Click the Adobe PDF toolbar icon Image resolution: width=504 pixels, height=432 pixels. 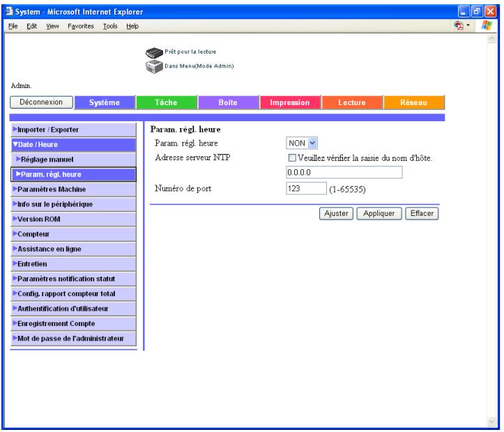click(459, 25)
